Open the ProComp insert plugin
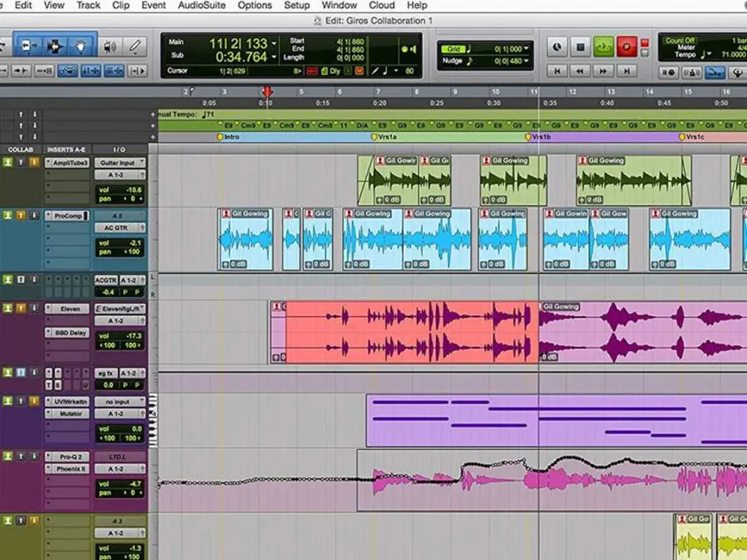This screenshot has height=560, width=747. tap(67, 216)
